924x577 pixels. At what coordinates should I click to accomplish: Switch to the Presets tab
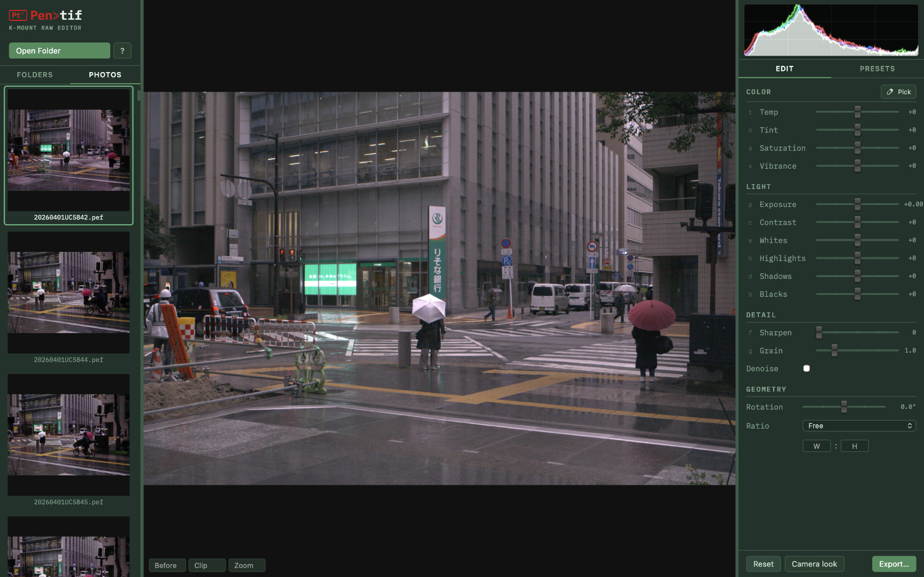(877, 68)
